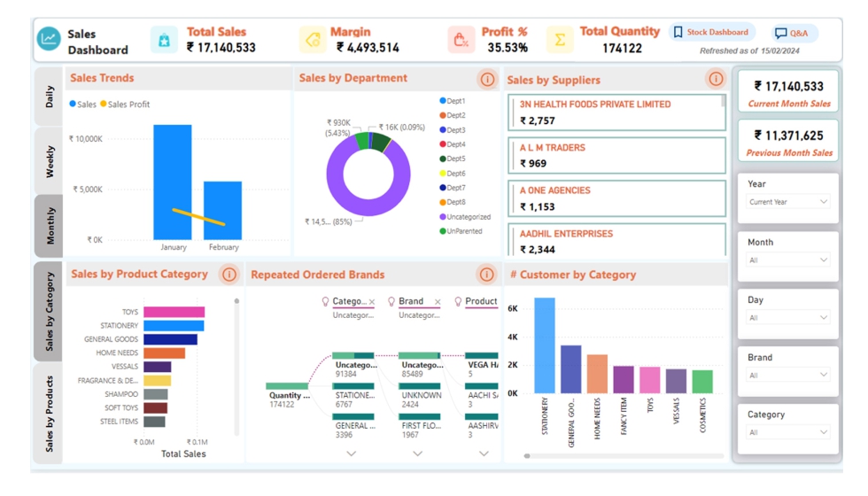This screenshot has width=868, height=496.
Task: Click the Total Quantity sigma icon
Action: tap(560, 40)
